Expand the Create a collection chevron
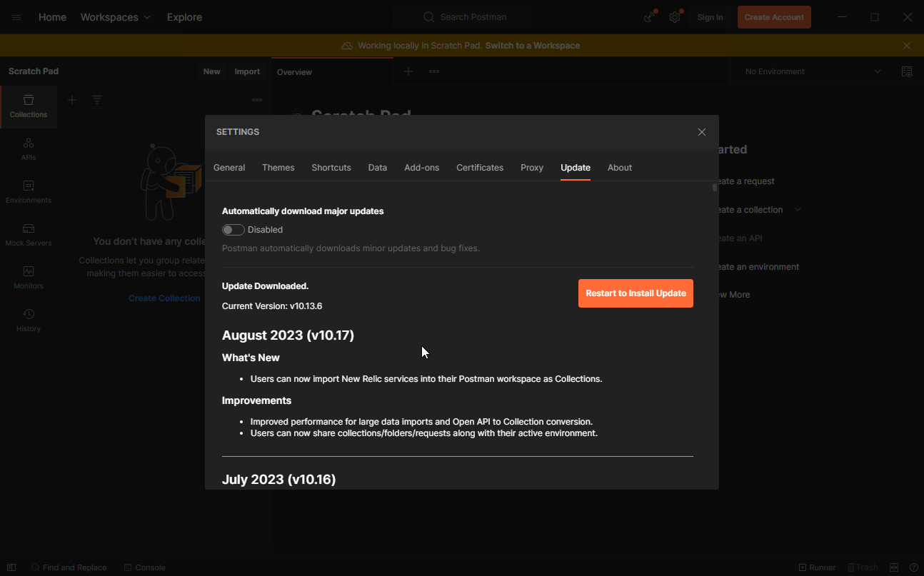 pos(798,209)
